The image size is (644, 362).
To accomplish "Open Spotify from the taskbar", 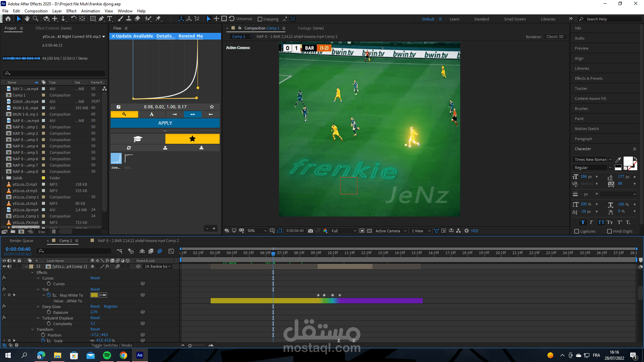I will pyautogui.click(x=107, y=355).
